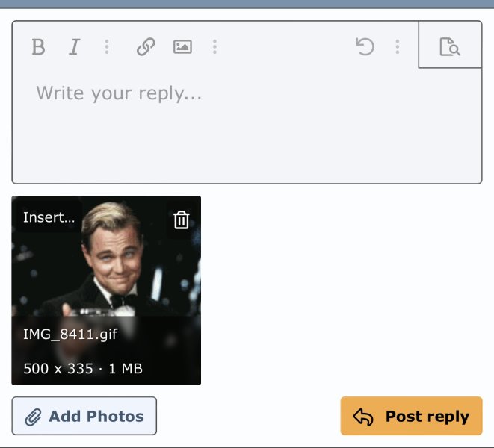Click the Add Photos button
The image size is (494, 448).
[84, 416]
